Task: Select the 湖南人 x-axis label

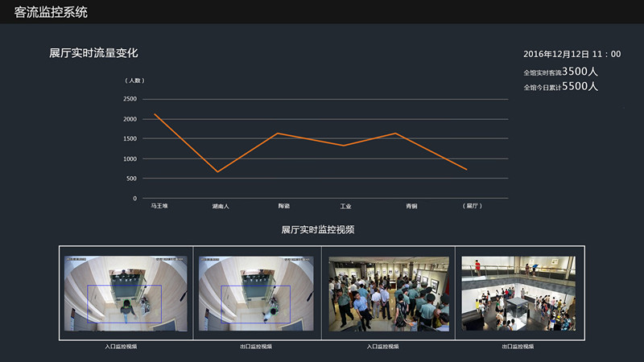Action: pos(221,207)
